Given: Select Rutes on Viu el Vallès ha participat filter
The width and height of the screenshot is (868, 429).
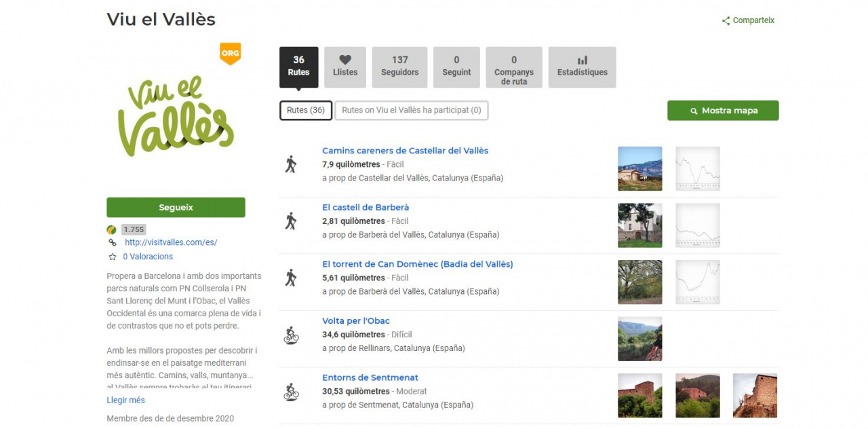Looking at the screenshot, I should (x=412, y=111).
